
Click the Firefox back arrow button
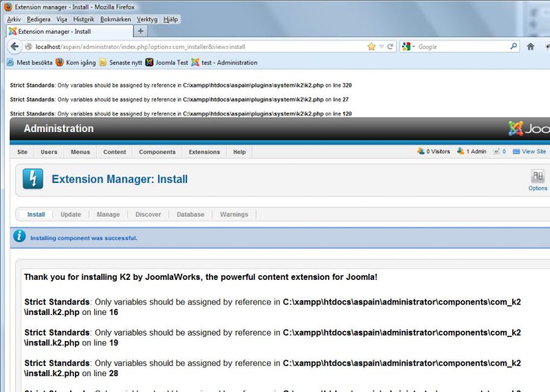pos(14,47)
